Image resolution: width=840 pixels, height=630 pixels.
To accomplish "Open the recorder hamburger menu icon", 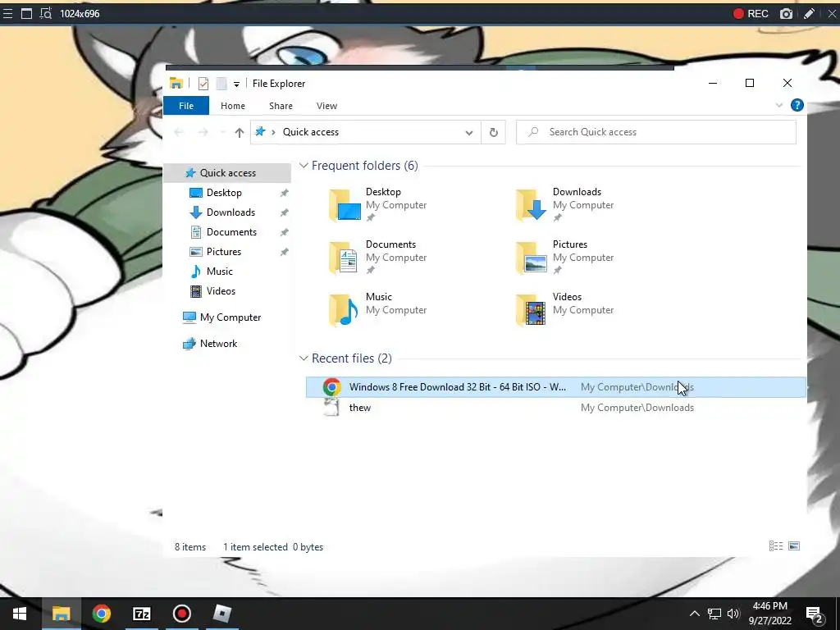I will coord(7,13).
